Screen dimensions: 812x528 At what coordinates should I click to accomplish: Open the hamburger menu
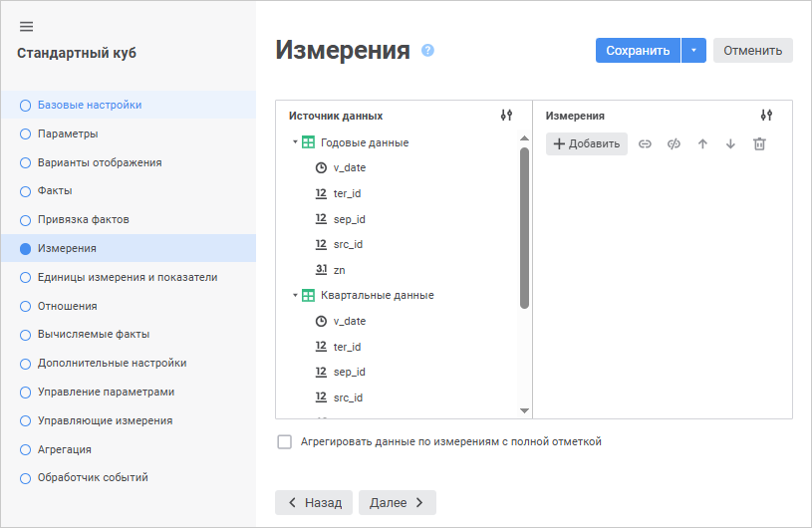point(26,26)
